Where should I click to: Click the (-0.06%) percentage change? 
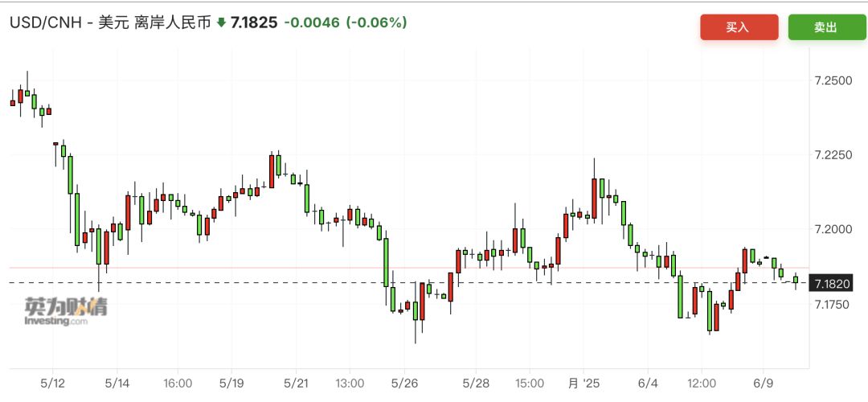[x=377, y=23]
